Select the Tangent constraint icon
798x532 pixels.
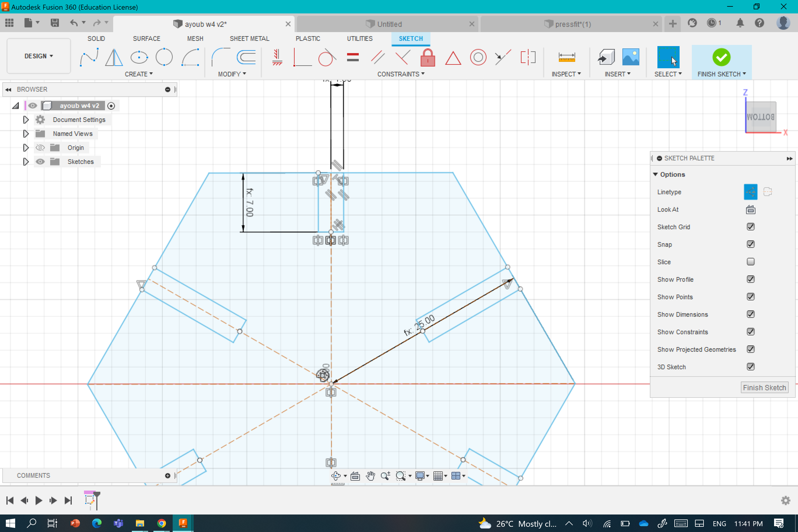tap(326, 57)
